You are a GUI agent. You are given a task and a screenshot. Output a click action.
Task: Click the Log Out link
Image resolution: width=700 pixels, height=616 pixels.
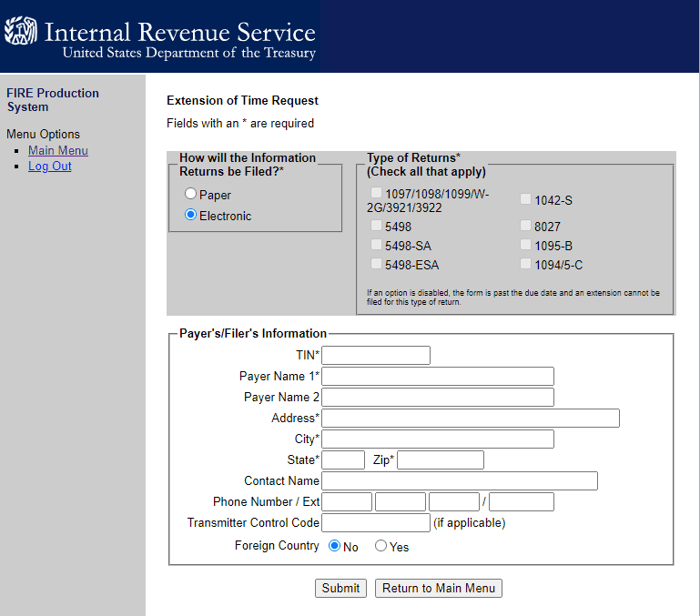[x=50, y=166]
